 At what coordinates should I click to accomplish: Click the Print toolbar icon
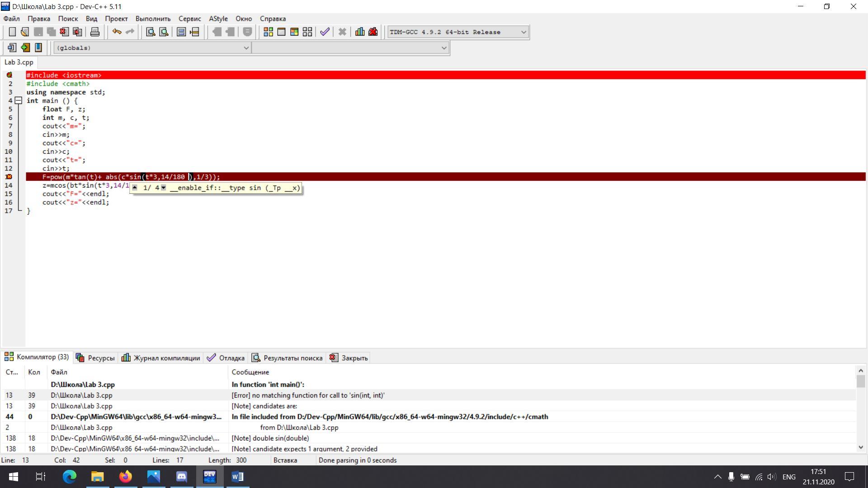tap(95, 32)
